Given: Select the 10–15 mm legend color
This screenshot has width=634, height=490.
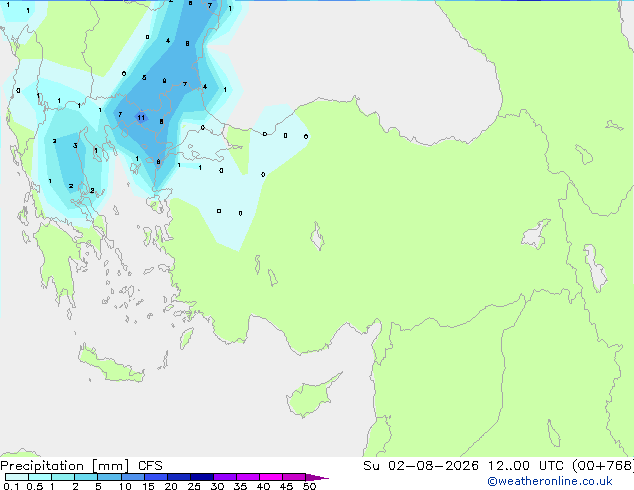Looking at the screenshot, I should tap(132, 477).
